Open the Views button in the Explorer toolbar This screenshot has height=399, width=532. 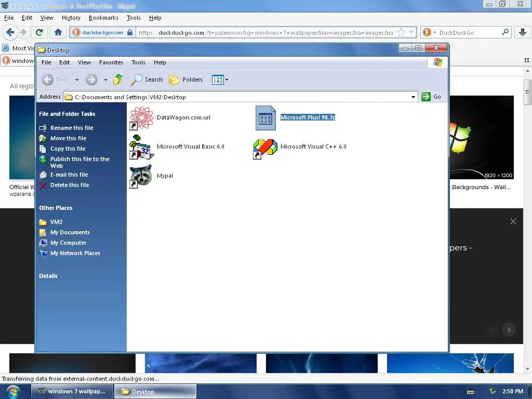point(218,79)
